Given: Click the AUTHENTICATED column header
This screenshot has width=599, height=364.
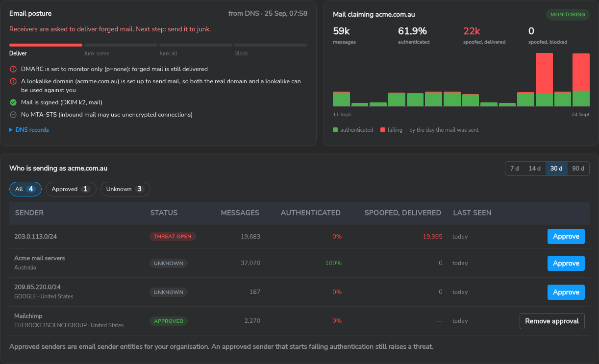Looking at the screenshot, I should coord(311,213).
